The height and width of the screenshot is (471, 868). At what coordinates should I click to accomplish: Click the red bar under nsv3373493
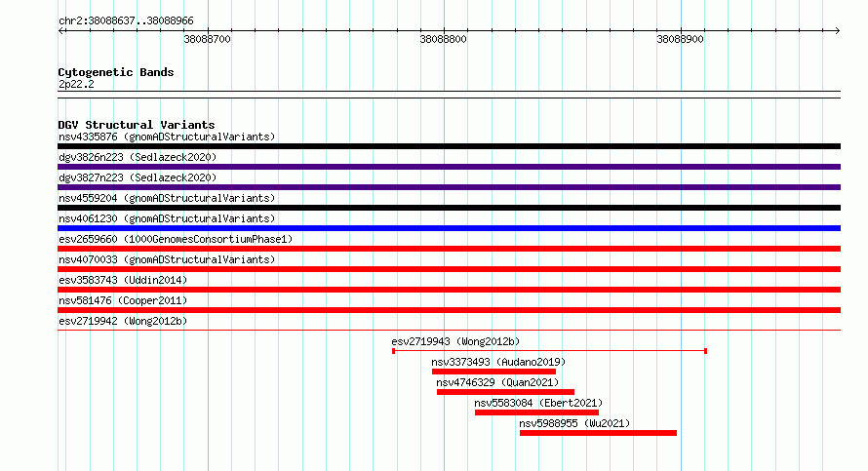(493, 372)
